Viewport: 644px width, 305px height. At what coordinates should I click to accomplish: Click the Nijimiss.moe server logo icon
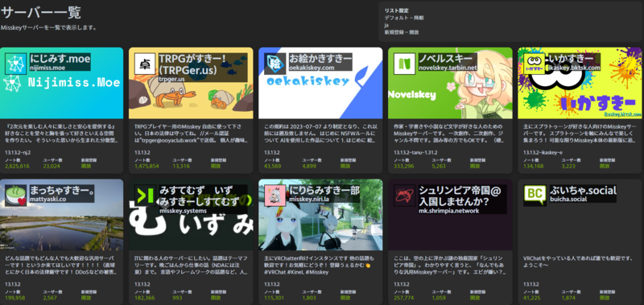pos(15,64)
